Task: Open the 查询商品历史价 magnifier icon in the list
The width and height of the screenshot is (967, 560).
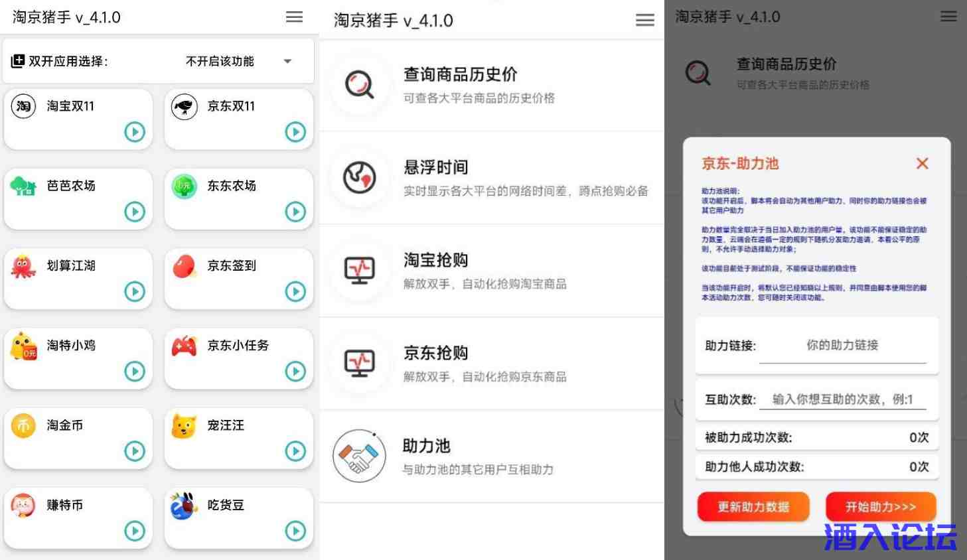Action: pos(360,85)
